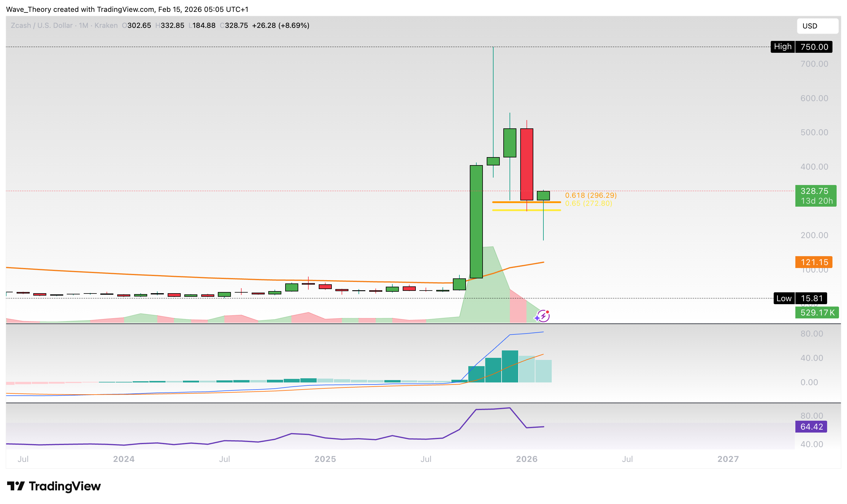Click the Zcash / U.S. Dollar symbol title
Viewport: 847px width, 504px height.
click(42, 25)
